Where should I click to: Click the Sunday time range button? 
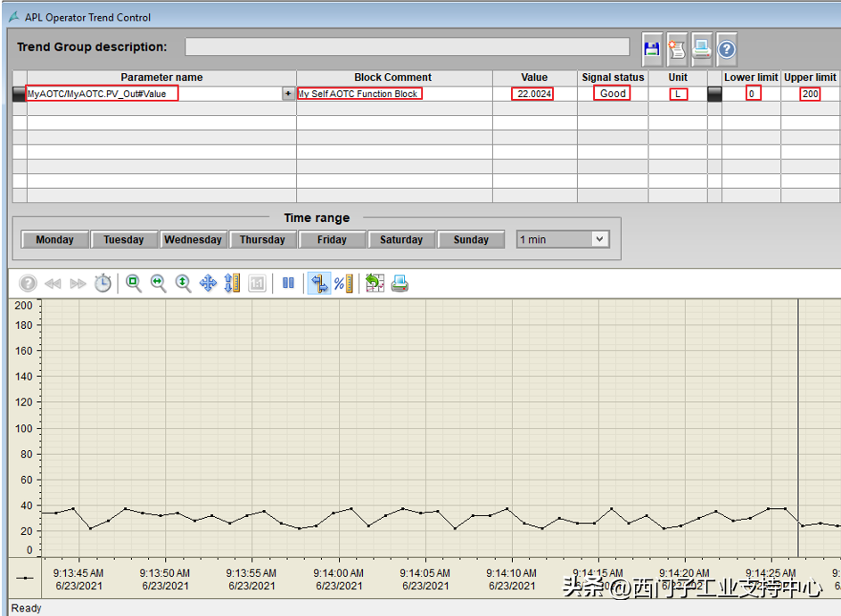click(x=471, y=240)
